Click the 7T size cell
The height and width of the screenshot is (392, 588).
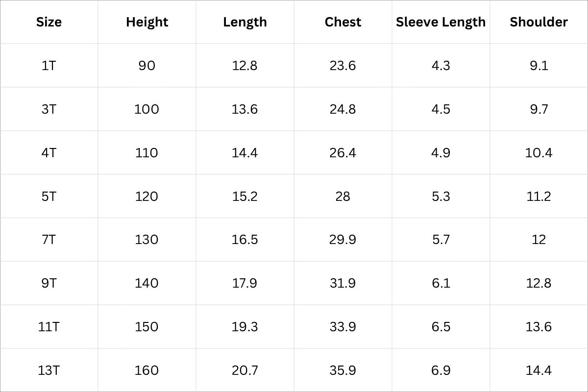(x=49, y=240)
